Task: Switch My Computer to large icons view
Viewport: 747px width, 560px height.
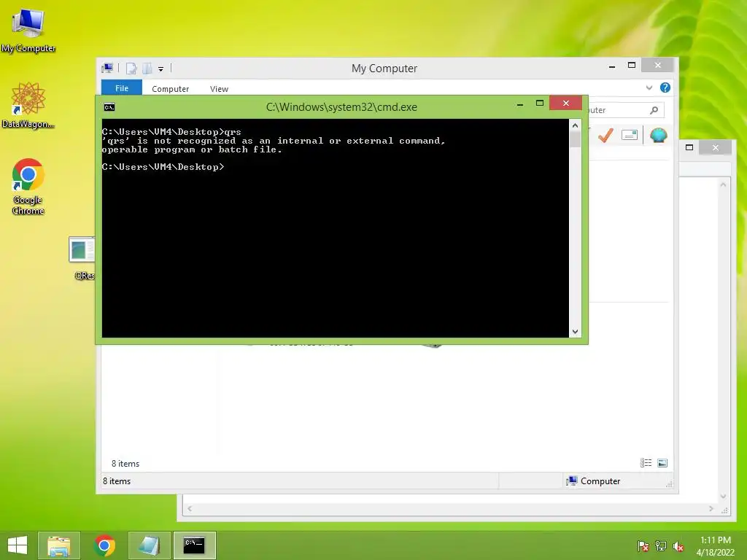Action: click(x=662, y=463)
